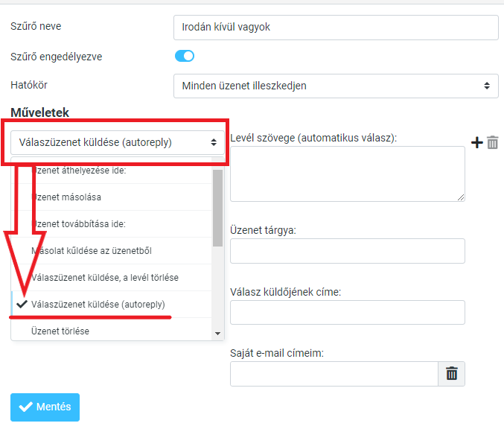504x426 pixels.
Task: Click the dropdown list scrollbar thumb
Action: [x=217, y=209]
